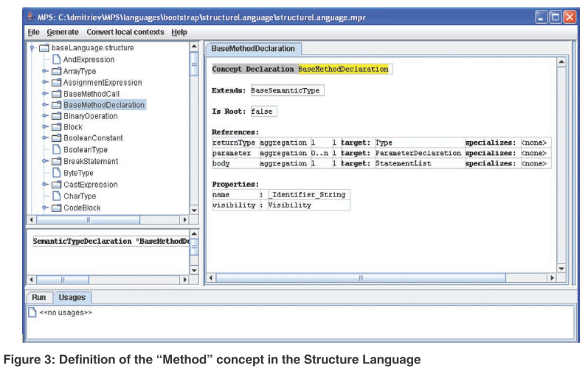The width and height of the screenshot is (588, 373).
Task: Click the tree panel scroll-down arrow
Action: tap(194, 211)
